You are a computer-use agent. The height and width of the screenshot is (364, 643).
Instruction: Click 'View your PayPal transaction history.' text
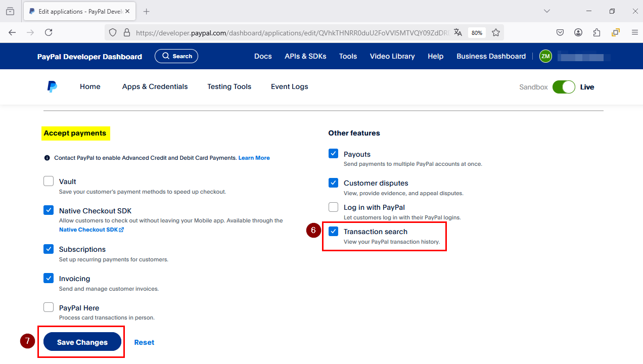tap(392, 242)
